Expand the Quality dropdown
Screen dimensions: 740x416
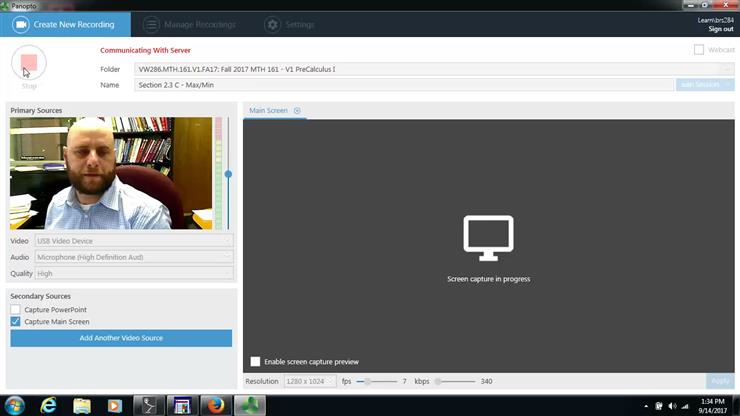pos(134,273)
